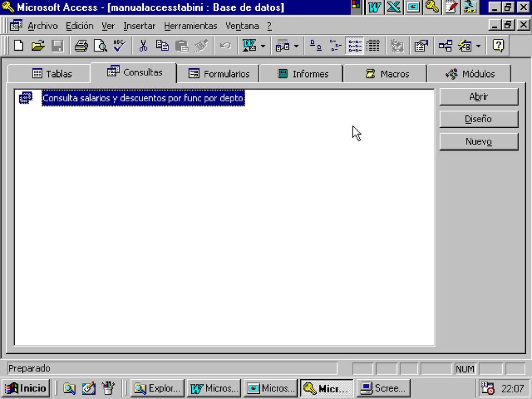Screen dimensions: 532x399
Task: Click the database window icon in menu bar
Action: (16, 25)
